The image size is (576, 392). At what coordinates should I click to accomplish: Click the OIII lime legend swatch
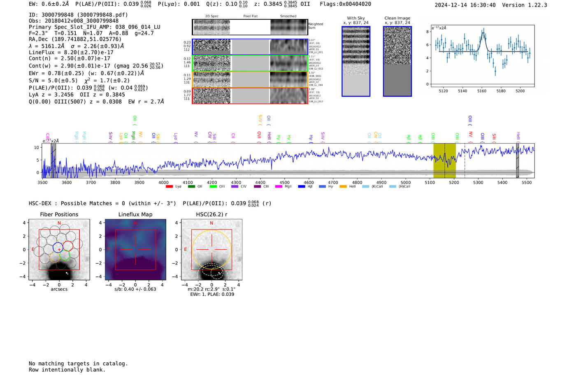(x=213, y=187)
